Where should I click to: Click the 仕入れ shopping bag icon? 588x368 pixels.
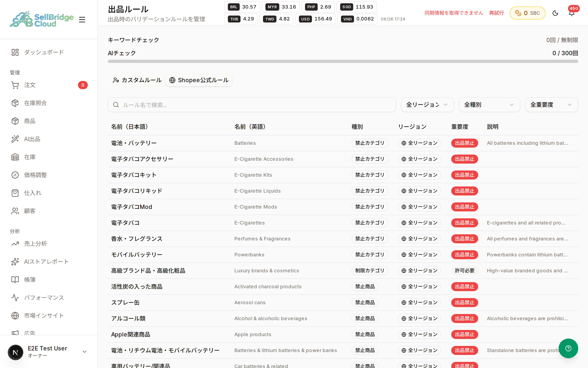(15, 193)
